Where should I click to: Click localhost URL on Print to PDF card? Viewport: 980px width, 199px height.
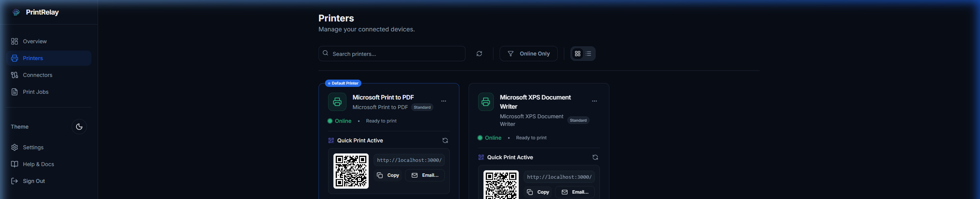pos(409,160)
